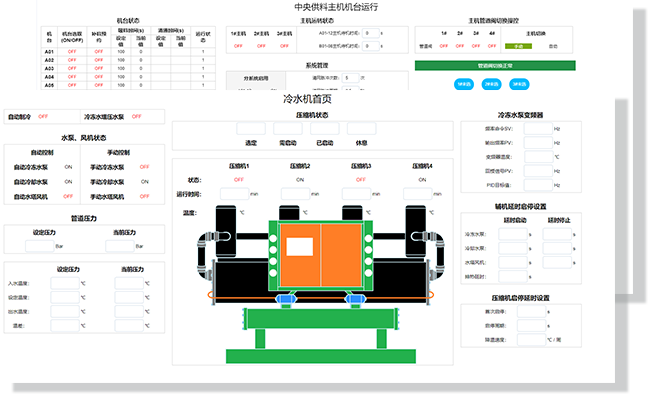The height and width of the screenshot is (394, 648).
Task: Click field showing 5 次 in back window
Action: tap(350, 78)
